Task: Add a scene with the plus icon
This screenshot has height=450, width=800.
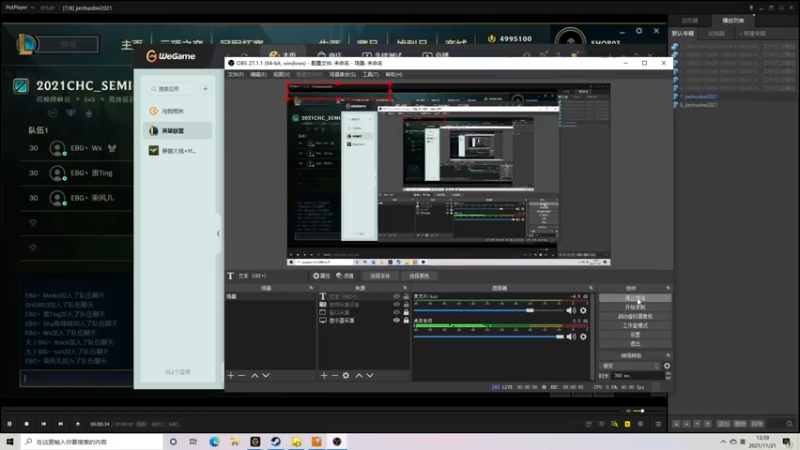Action: (x=231, y=376)
